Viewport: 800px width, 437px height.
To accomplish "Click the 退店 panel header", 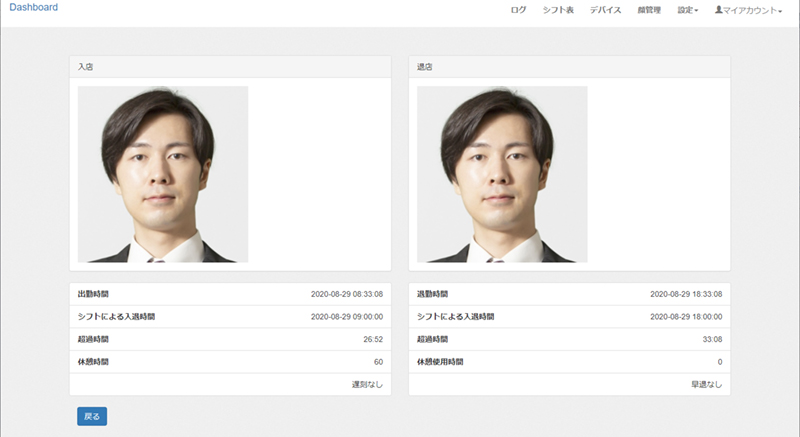I will click(x=569, y=66).
